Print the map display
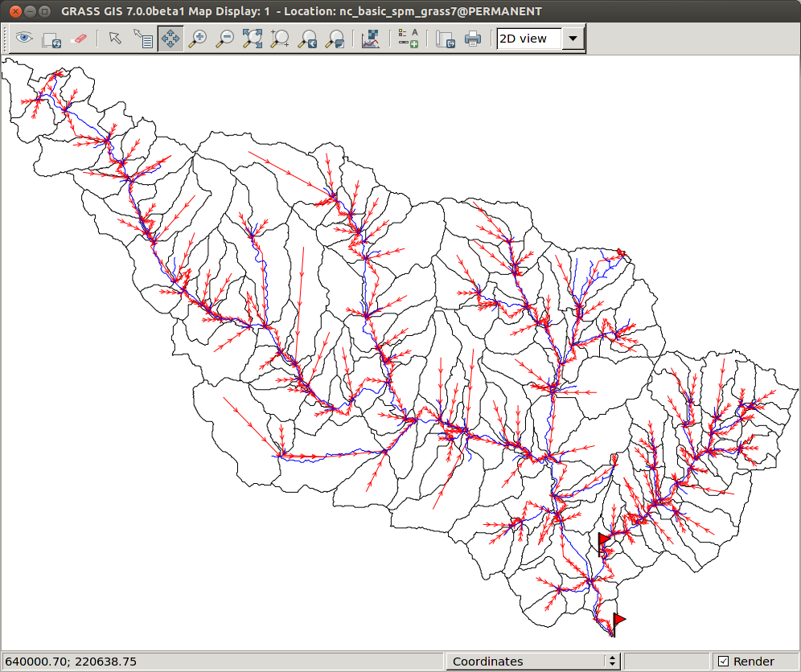Image resolution: width=801 pixels, height=672 pixels. (472, 39)
